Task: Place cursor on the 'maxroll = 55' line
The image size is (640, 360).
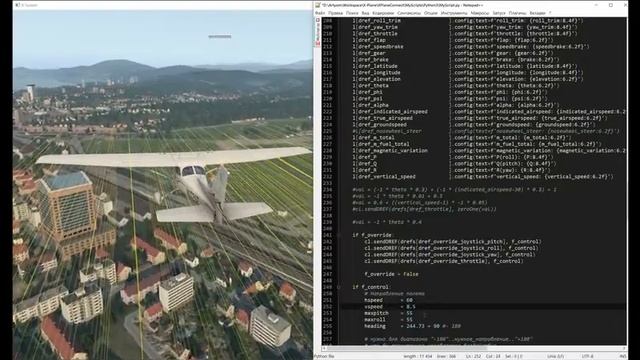Action: (x=388, y=320)
